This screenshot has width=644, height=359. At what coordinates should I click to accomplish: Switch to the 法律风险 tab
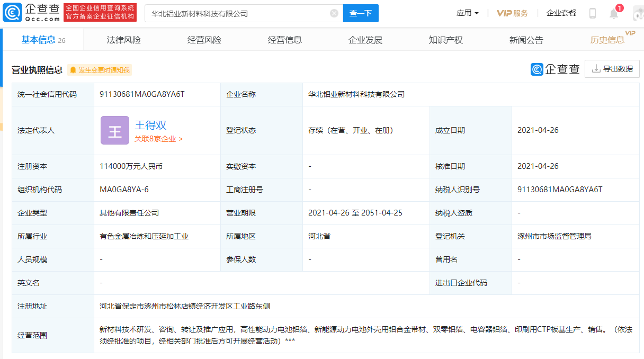123,39
